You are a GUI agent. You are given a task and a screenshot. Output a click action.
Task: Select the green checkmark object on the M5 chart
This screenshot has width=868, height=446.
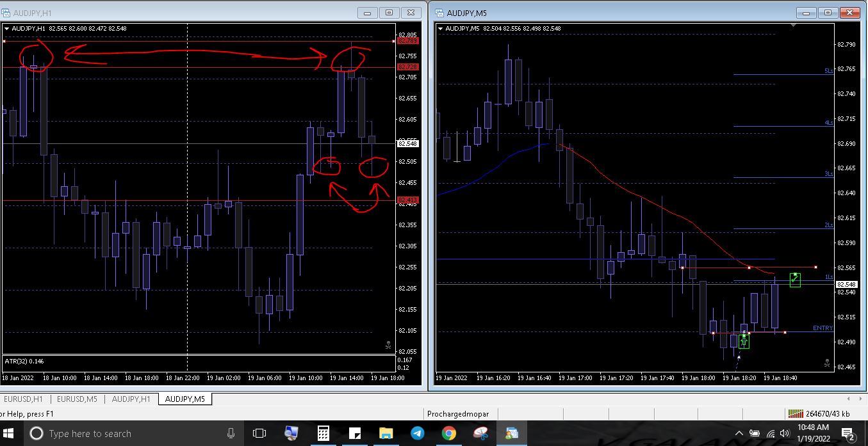(795, 280)
